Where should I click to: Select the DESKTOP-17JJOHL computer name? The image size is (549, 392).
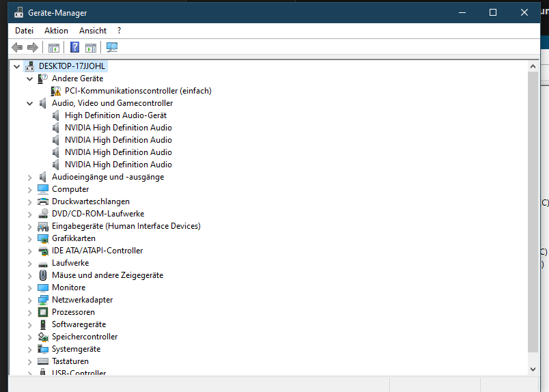click(x=72, y=66)
